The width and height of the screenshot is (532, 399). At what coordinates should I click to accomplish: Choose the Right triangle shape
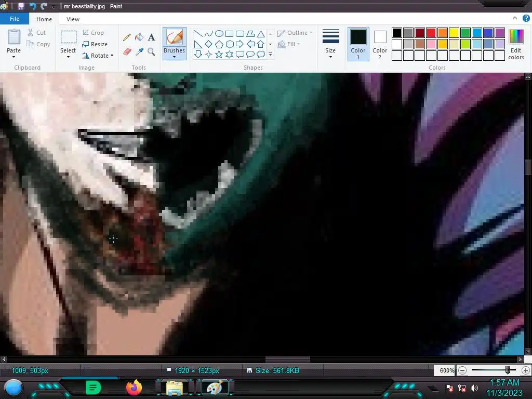point(198,44)
